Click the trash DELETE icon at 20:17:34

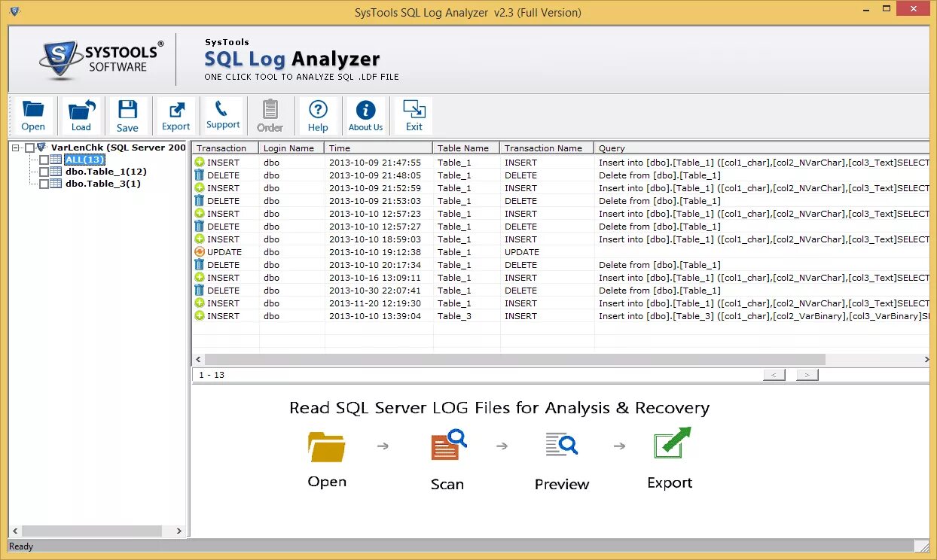pos(200,265)
